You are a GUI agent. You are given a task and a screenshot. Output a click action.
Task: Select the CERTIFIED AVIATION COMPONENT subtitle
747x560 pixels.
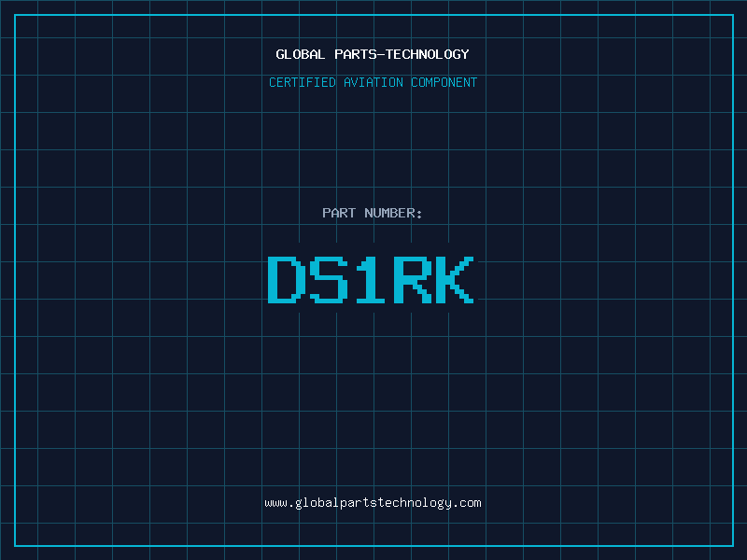(373, 82)
